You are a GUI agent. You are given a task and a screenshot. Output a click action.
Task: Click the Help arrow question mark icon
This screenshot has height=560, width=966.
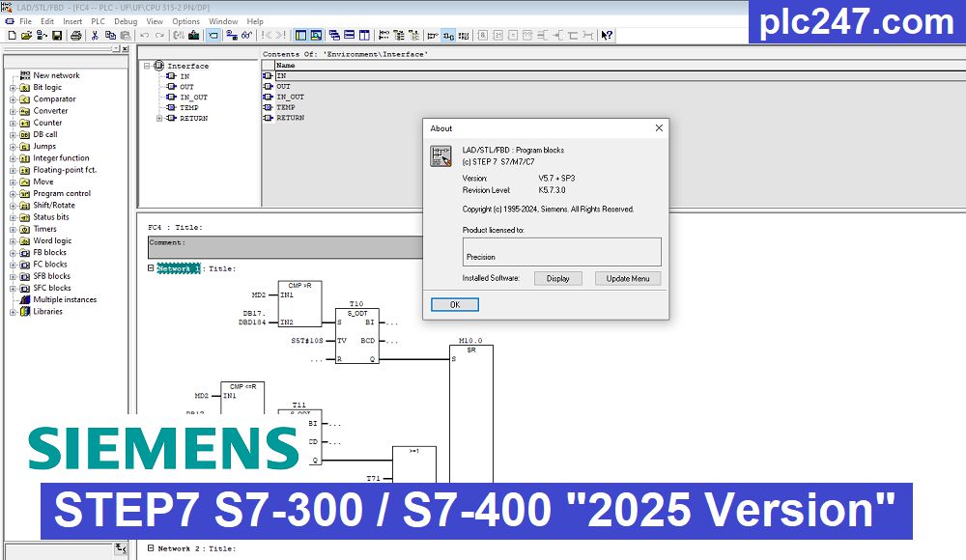[x=607, y=36]
